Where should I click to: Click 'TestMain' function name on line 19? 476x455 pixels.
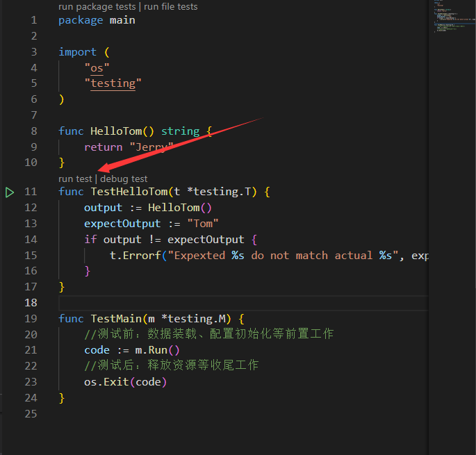(116, 319)
